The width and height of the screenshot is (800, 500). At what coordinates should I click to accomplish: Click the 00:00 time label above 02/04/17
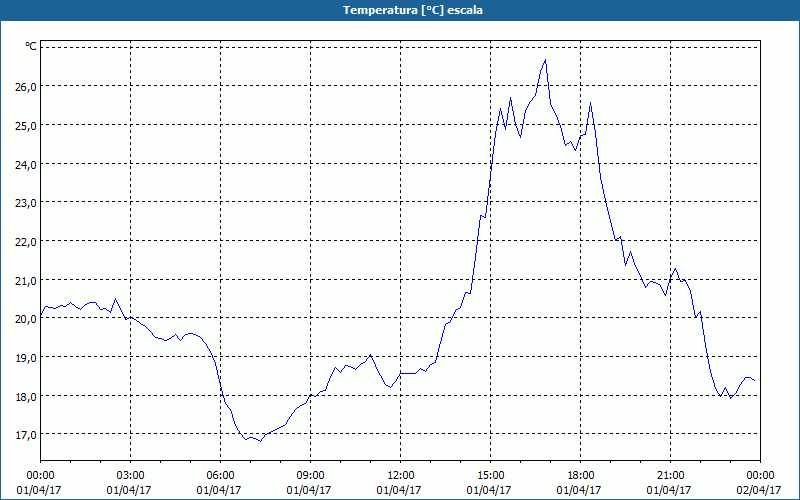click(760, 476)
